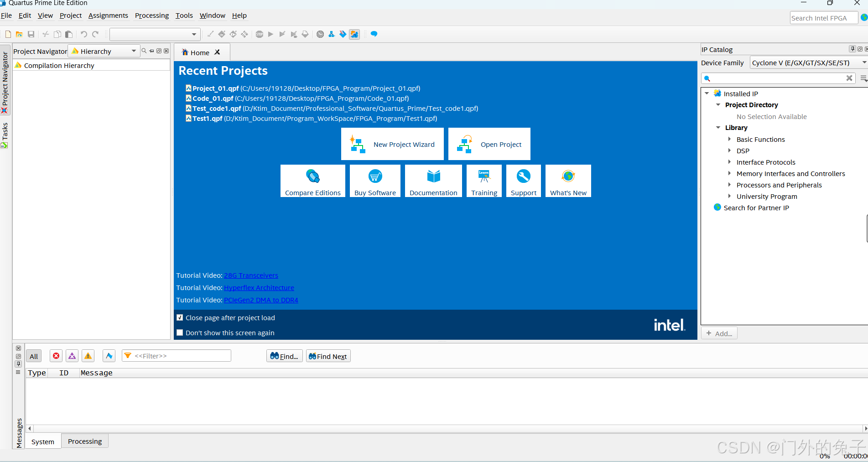The image size is (868, 462).
Task: Toggle the blue flag messages filter
Action: [109, 356]
